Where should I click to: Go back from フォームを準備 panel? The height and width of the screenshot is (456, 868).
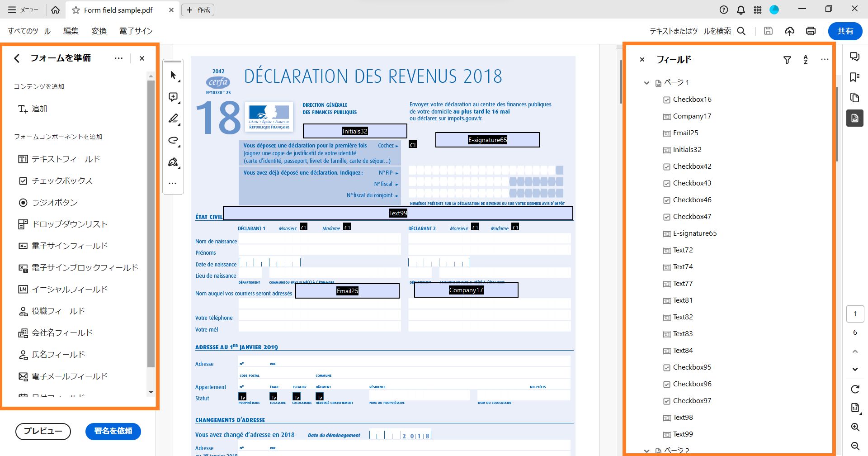pos(17,58)
